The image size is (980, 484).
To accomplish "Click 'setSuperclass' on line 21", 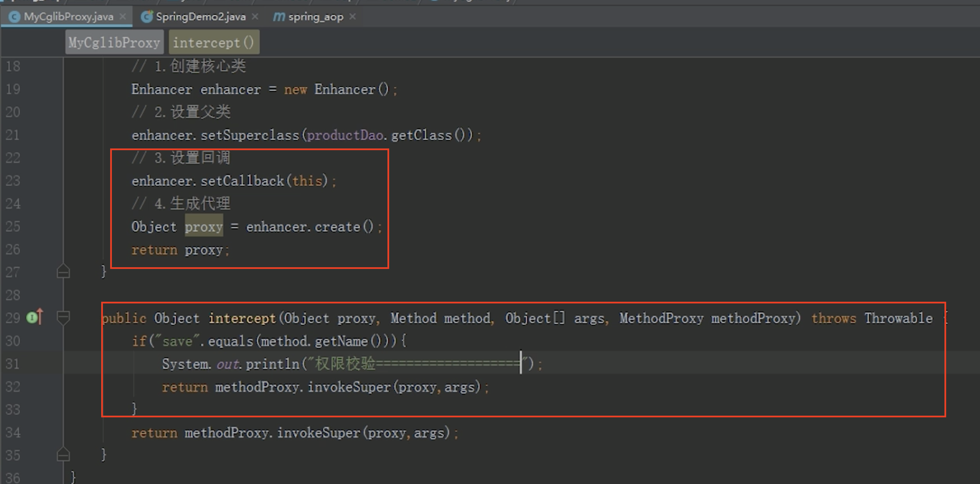I will 250,135.
